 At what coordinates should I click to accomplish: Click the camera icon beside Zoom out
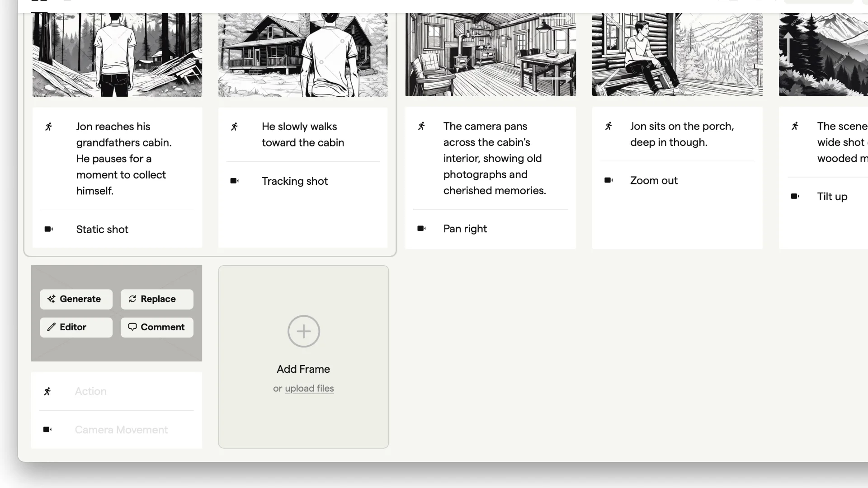[609, 181]
